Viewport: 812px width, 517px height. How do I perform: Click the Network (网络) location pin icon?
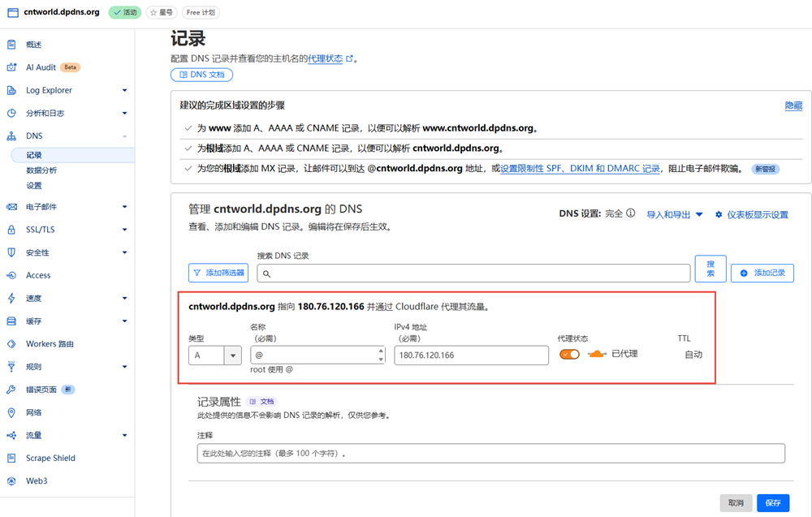pyautogui.click(x=11, y=412)
